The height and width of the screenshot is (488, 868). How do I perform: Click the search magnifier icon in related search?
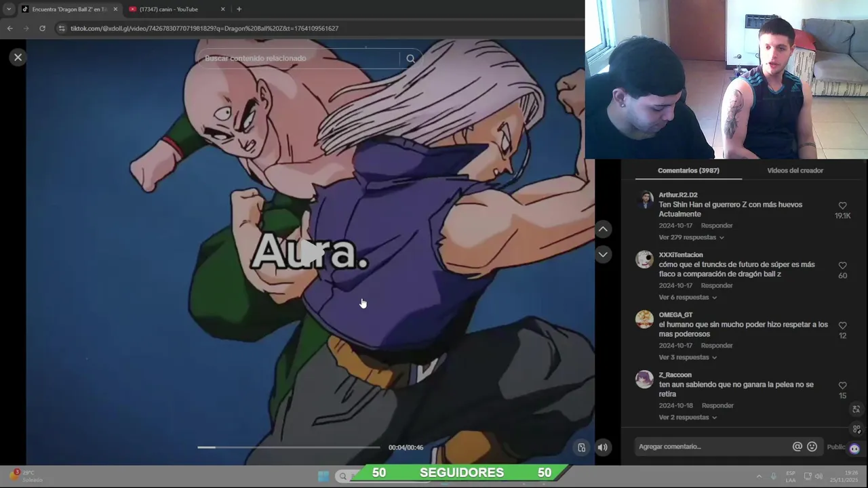[410, 58]
